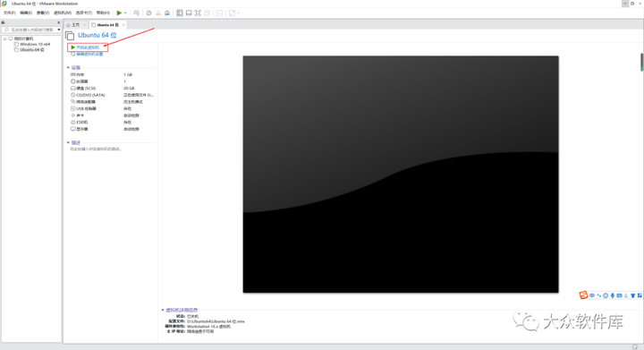Open the dropdown arrow beside power-on button
The width and height of the screenshot is (644, 350).
pyautogui.click(x=126, y=13)
